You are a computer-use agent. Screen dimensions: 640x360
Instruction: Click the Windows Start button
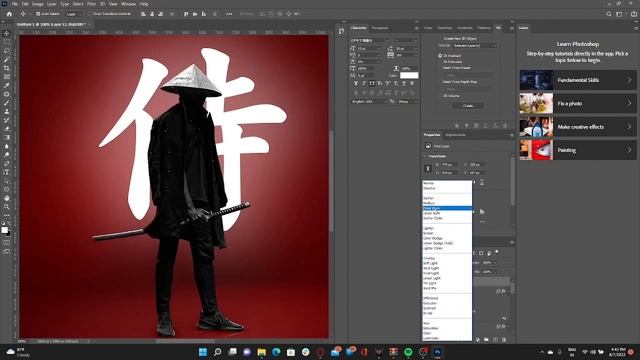pos(203,352)
